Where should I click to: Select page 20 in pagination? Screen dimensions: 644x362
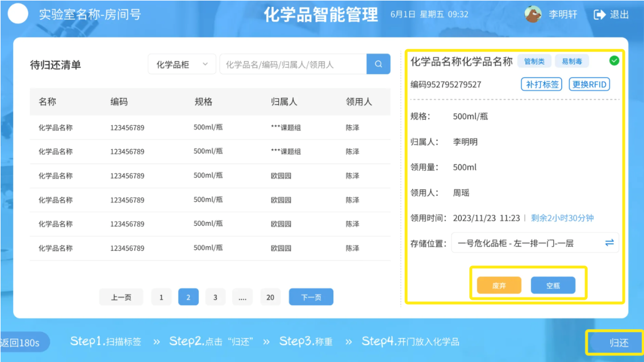(x=270, y=297)
